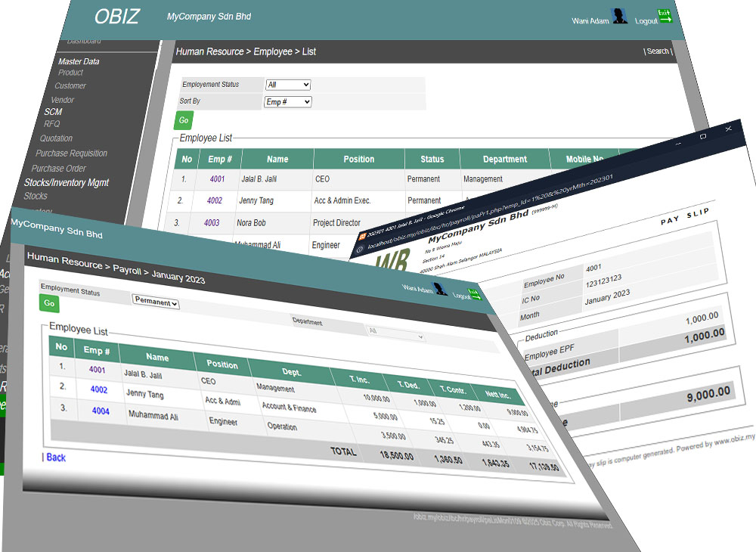Click the Logout text in the Employee List window
Viewport: 756px width, 552px height.
coord(646,20)
